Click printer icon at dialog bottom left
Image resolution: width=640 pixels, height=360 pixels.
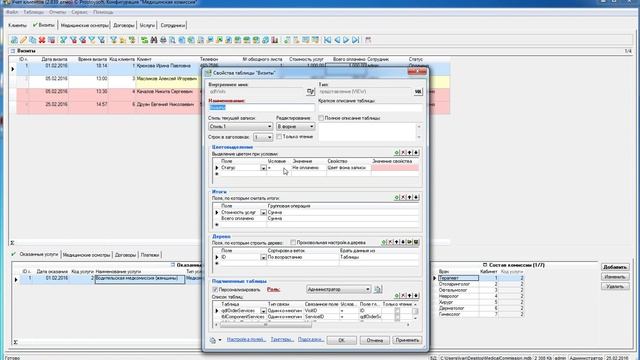click(x=213, y=340)
